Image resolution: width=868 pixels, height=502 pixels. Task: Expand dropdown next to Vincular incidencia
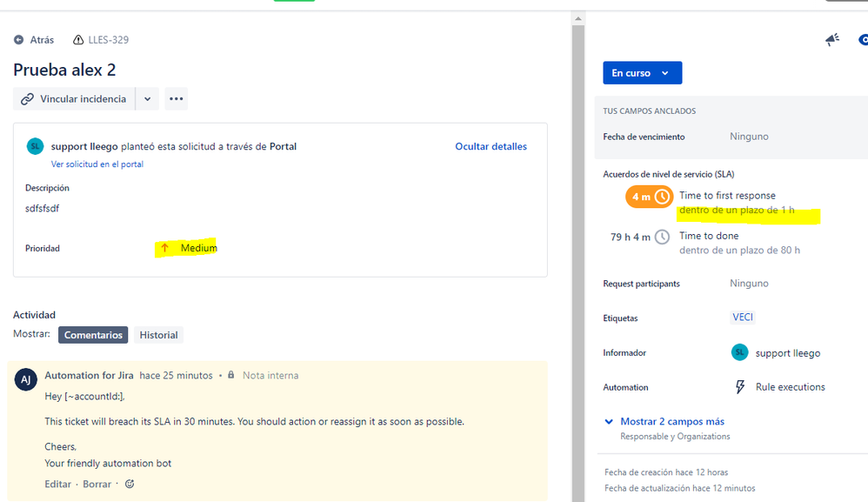[147, 99]
